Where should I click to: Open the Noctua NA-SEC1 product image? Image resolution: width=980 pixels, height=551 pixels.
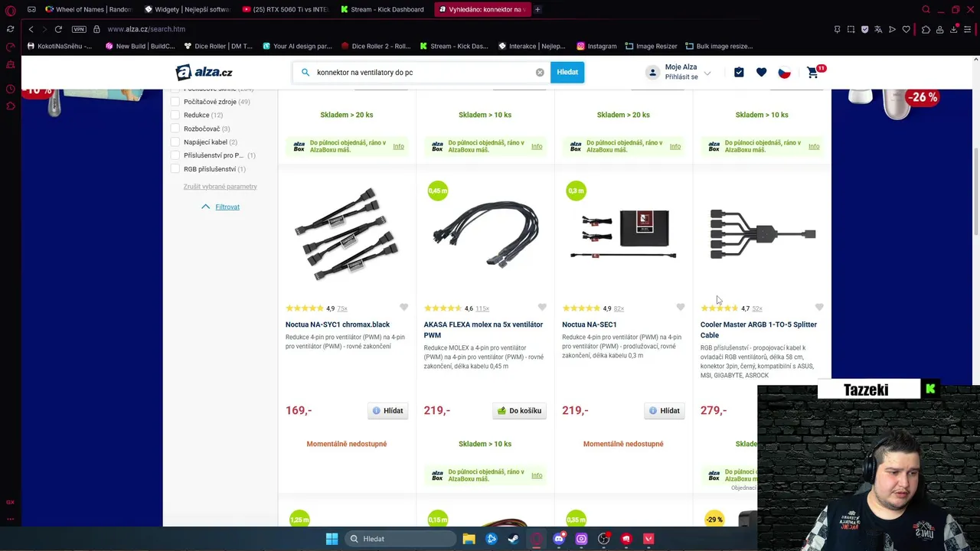pyautogui.click(x=623, y=234)
